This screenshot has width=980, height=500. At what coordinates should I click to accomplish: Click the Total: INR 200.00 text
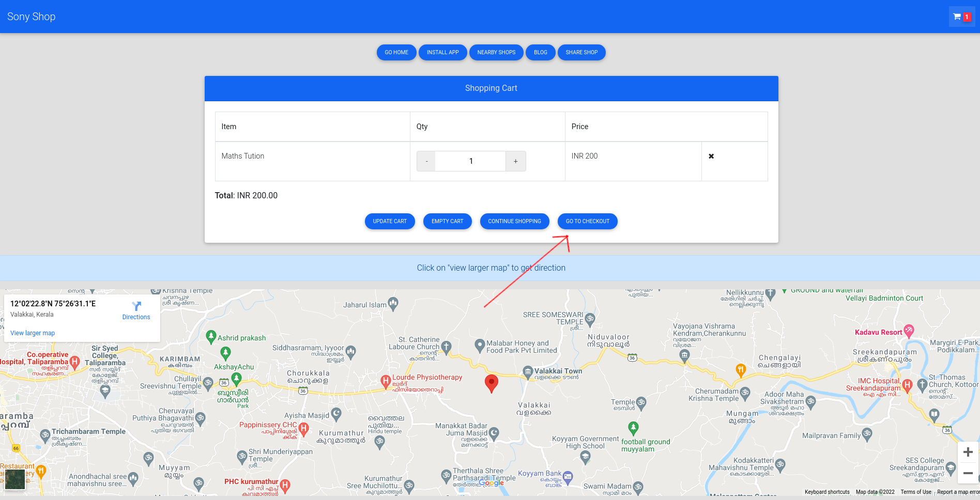pyautogui.click(x=246, y=196)
